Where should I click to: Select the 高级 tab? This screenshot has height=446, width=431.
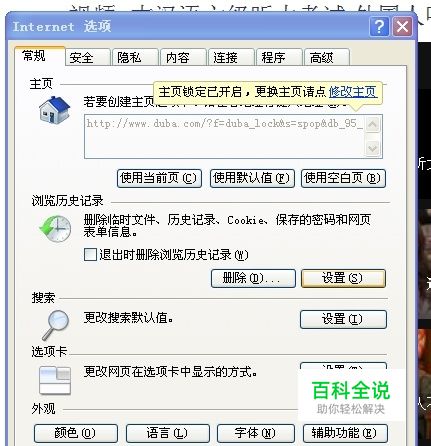(326, 57)
